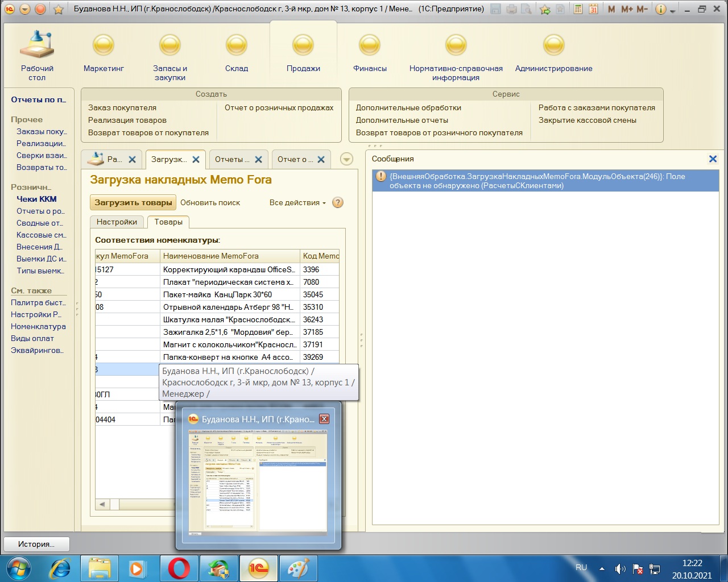Open the Финансы section

pos(370,55)
